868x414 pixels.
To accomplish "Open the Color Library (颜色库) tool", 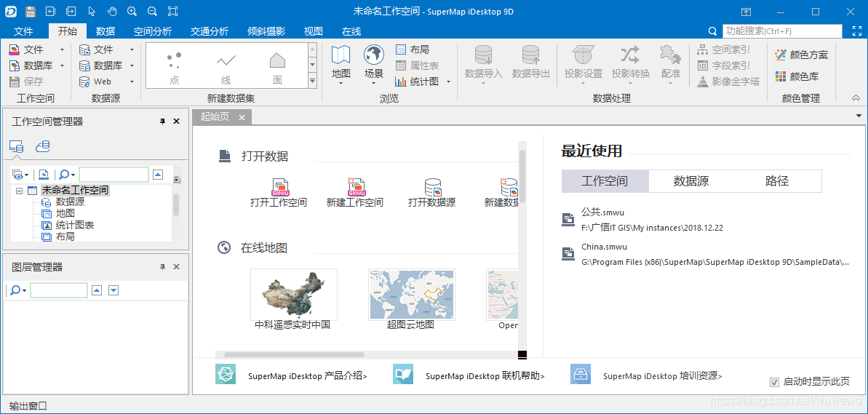I will (x=797, y=76).
